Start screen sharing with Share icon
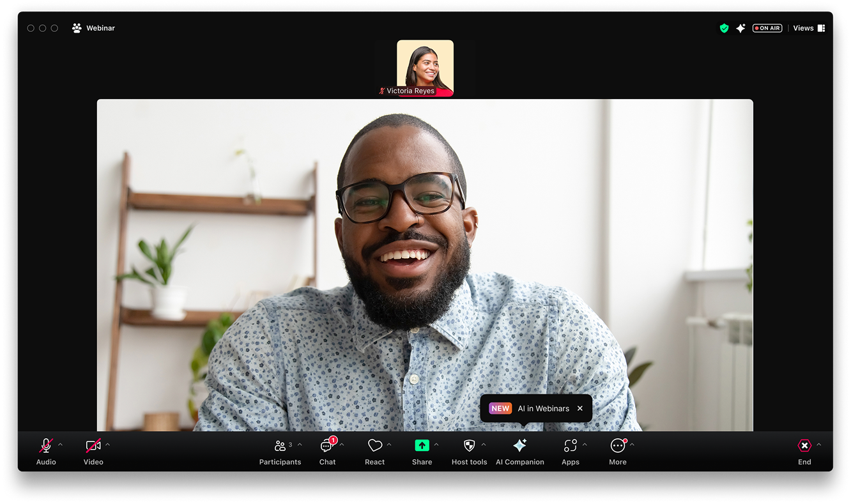This screenshot has width=851, height=504. 422,446
